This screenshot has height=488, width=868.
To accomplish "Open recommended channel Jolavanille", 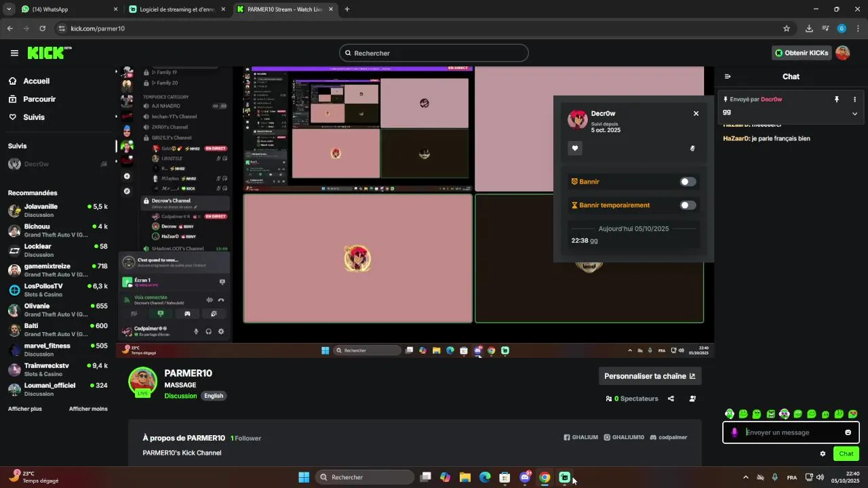I will 58,210.
